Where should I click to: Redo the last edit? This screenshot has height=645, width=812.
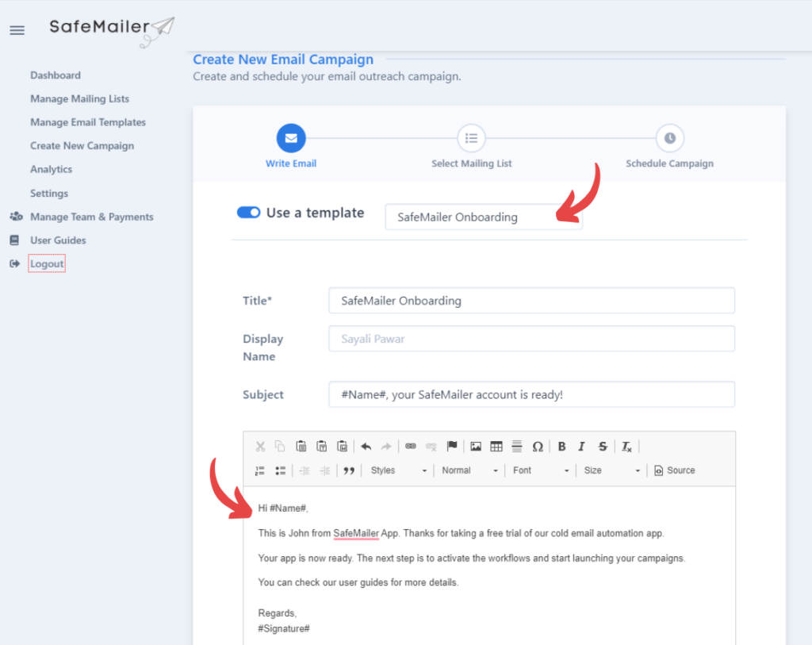(386, 446)
